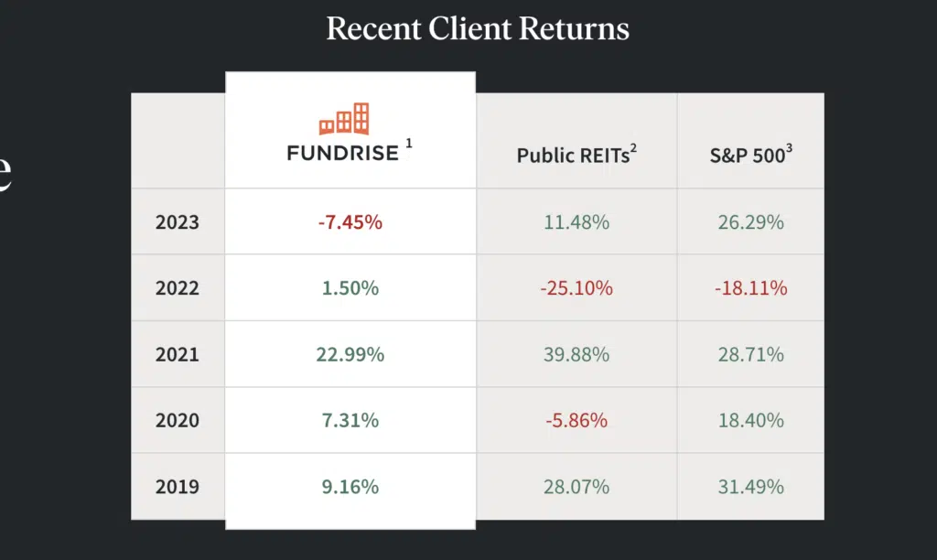Image resolution: width=937 pixels, height=560 pixels.
Task: Click the Recent Client Returns heading
Action: click(478, 28)
